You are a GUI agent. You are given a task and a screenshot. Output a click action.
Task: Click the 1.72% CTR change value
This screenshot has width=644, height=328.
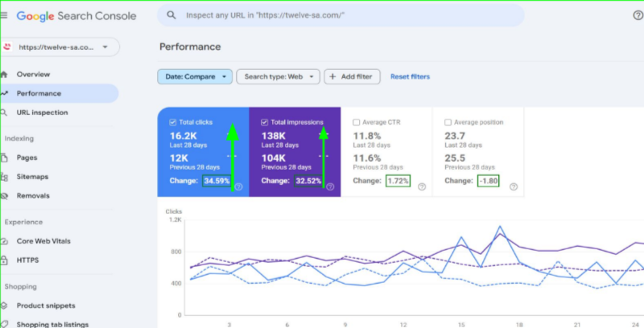click(398, 180)
